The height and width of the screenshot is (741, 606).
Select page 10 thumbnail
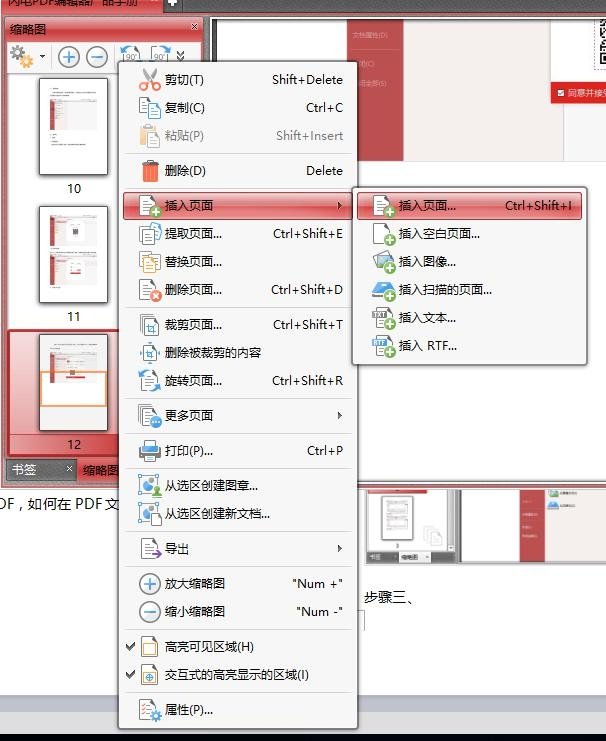point(73,127)
